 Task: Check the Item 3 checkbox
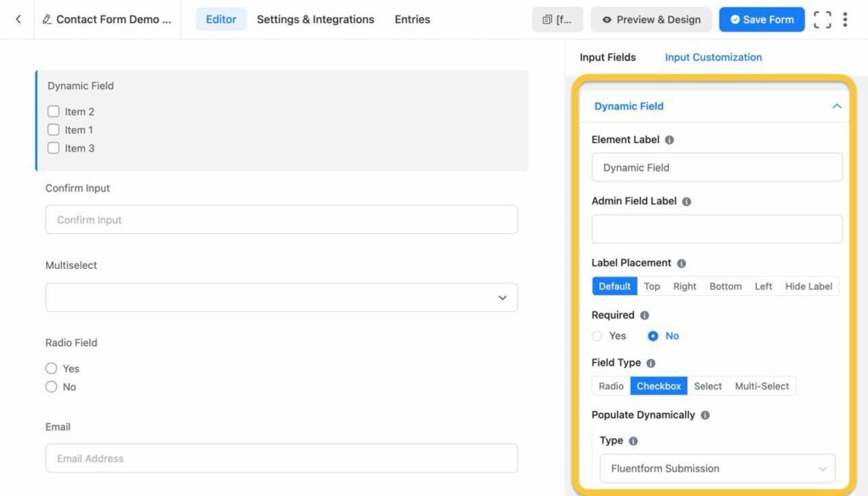53,148
